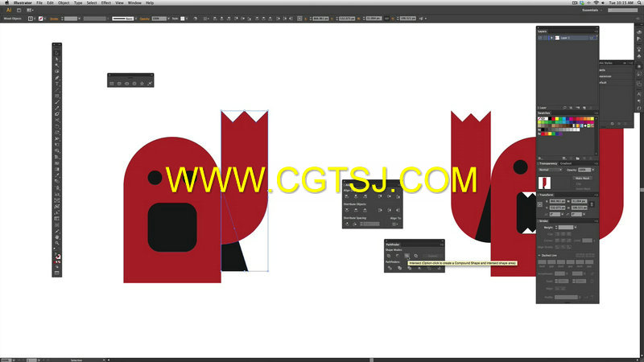Click None swatch in Swatches panel

[539, 119]
